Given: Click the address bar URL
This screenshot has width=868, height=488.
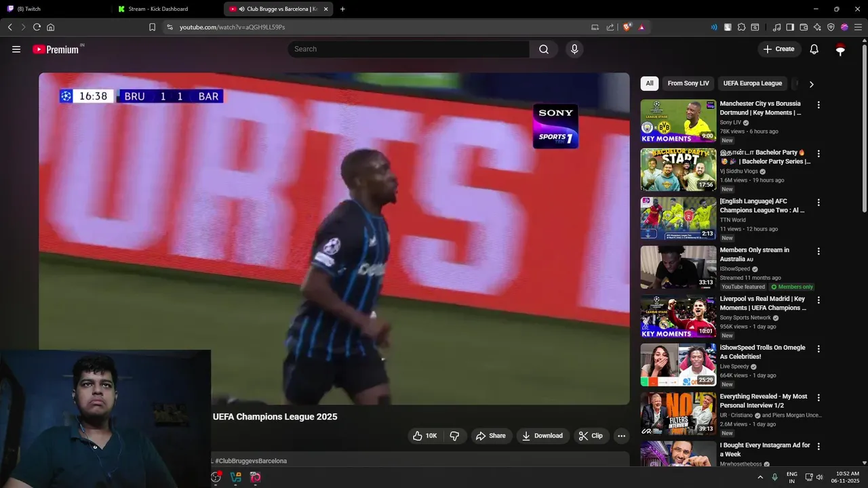Looking at the screenshot, I should [x=232, y=27].
